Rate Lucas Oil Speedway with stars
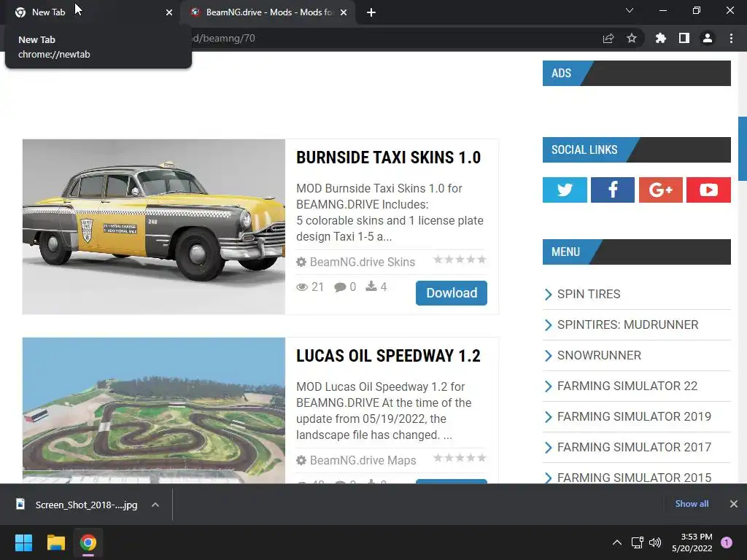Screen dimensions: 747x560 tap(460, 458)
